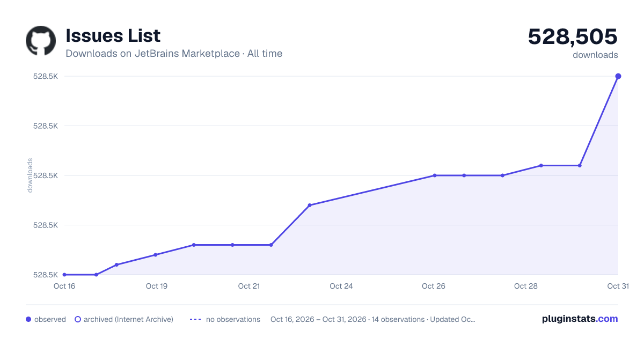Click the no observations legend label
Screen dimensions: 644x338
pyautogui.click(x=233, y=319)
